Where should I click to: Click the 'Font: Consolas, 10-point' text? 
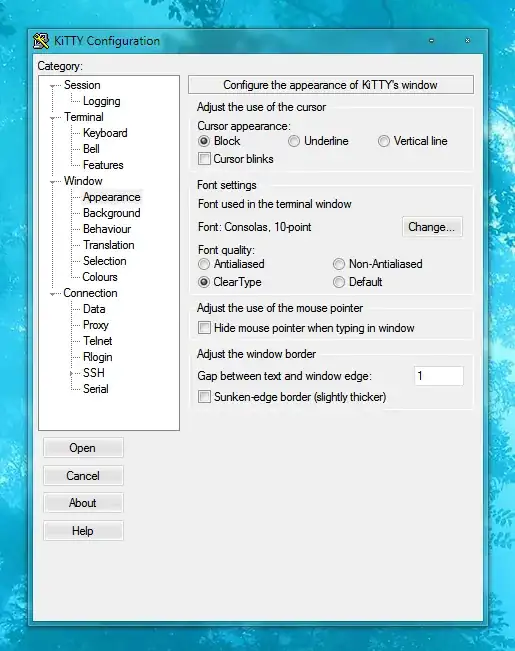(x=255, y=227)
